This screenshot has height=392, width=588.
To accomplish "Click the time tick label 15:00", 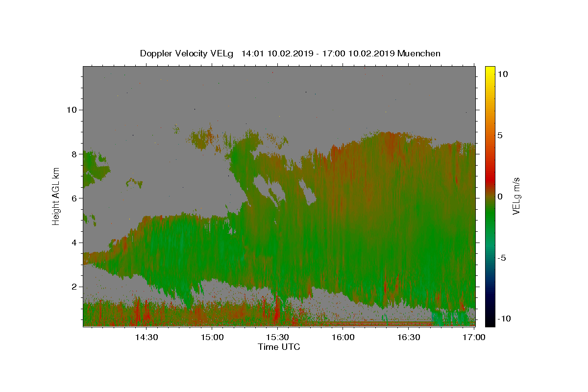I will (x=212, y=337).
